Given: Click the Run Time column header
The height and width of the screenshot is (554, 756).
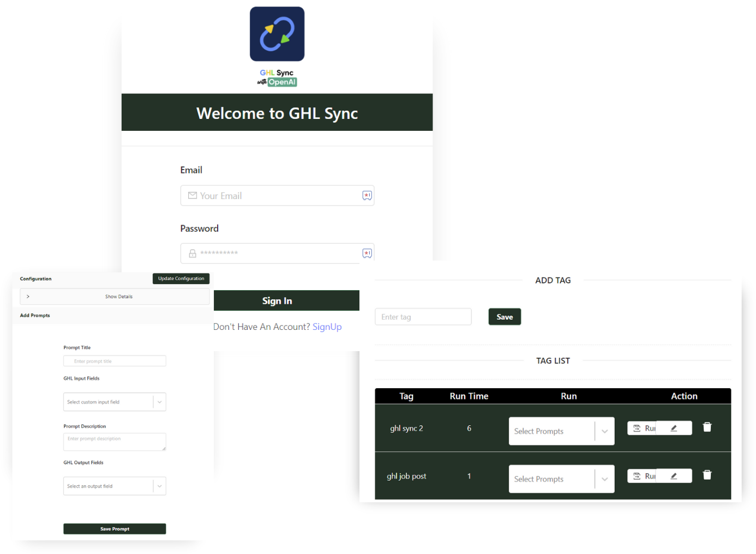Looking at the screenshot, I should click(x=469, y=396).
